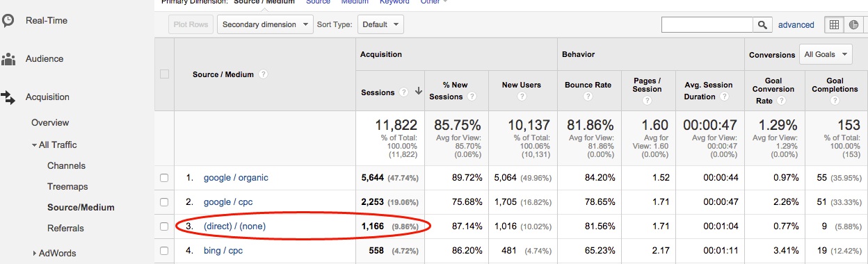Click the Plot Rows button
This screenshot has height=264, width=868.
tap(190, 24)
